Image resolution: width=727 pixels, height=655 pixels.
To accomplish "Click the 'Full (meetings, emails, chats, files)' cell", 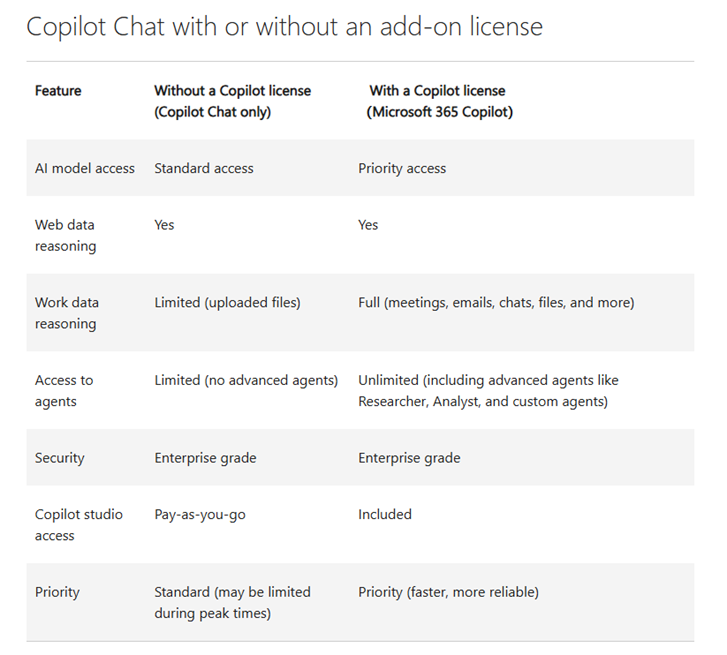I will pos(496,302).
